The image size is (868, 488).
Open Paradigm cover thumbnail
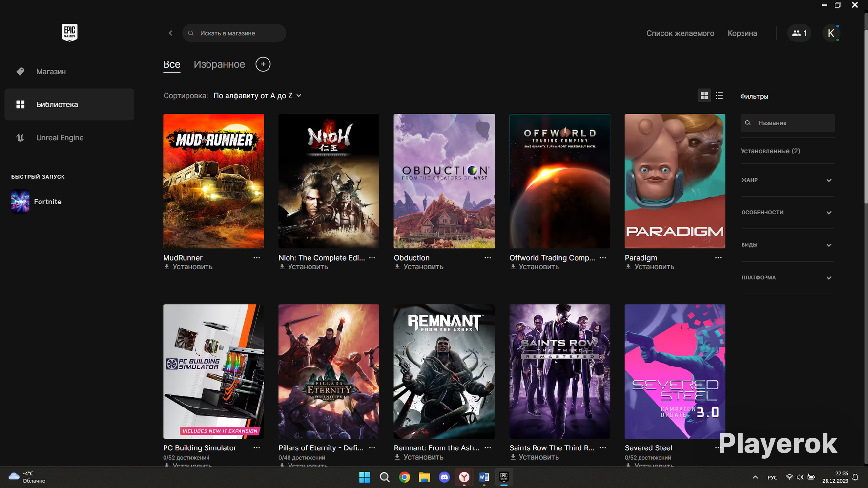tap(675, 181)
